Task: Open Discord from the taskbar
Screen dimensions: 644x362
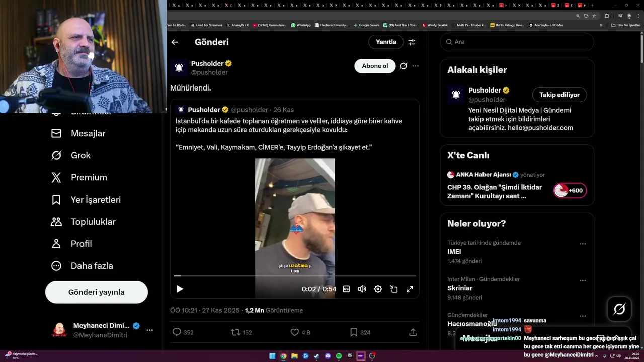Action: click(x=328, y=356)
